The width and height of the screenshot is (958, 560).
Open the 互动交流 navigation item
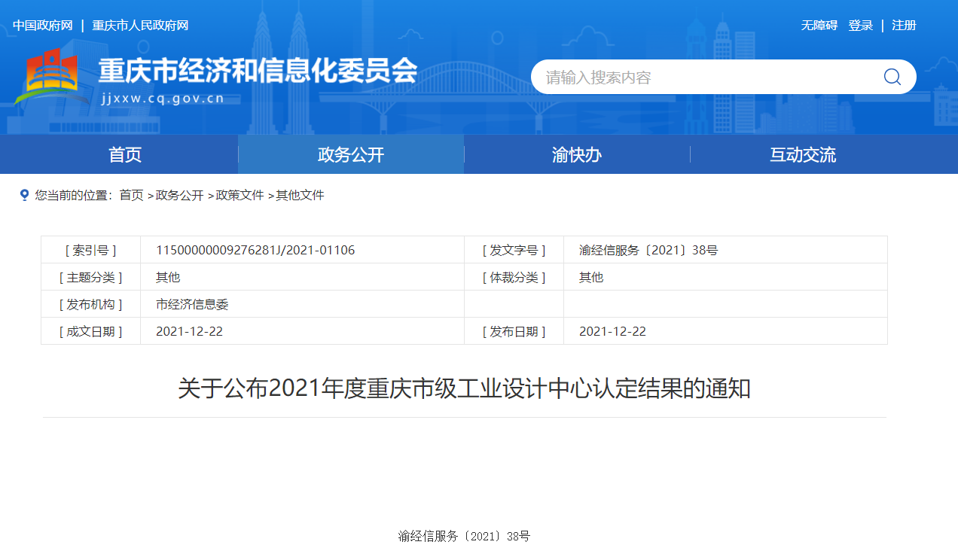803,155
